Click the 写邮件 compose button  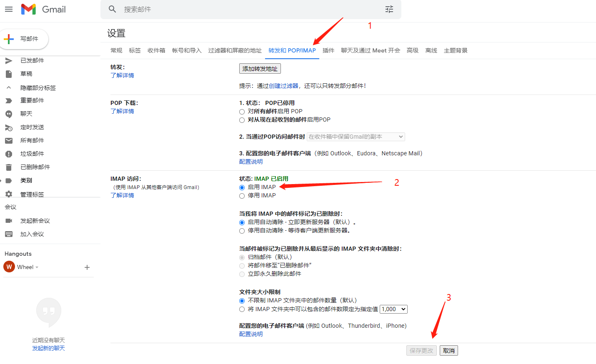pyautogui.click(x=25, y=39)
